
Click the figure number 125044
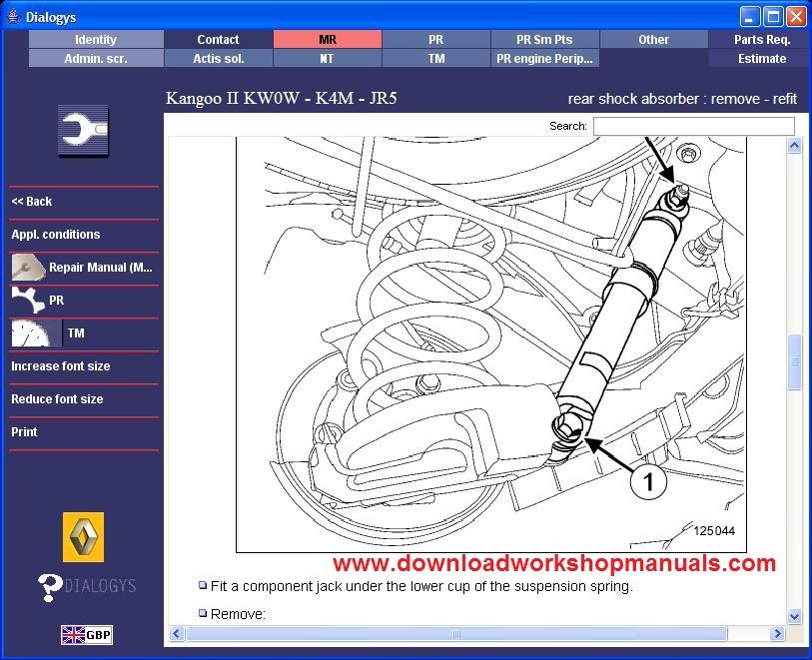click(714, 530)
